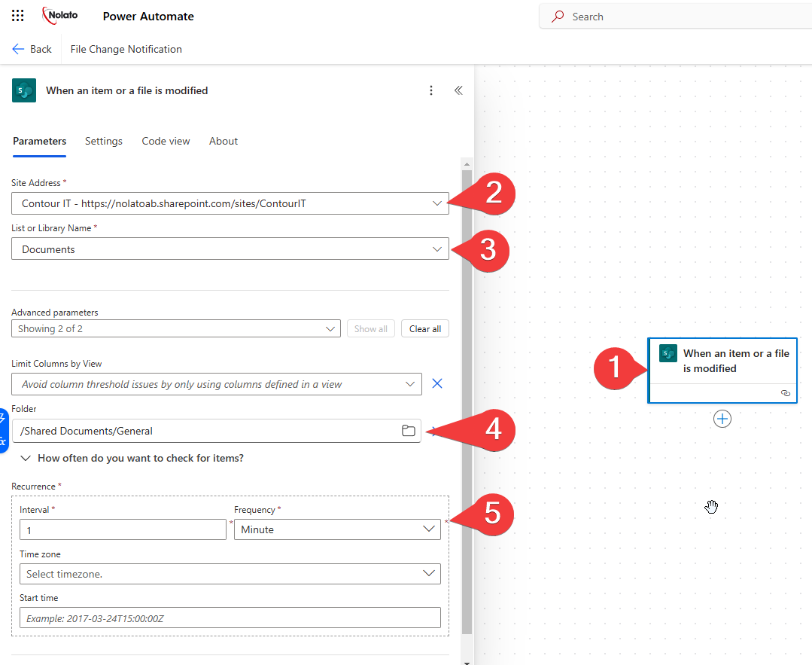This screenshot has width=812, height=665.
Task: Click the Clear all button
Action: click(x=425, y=328)
